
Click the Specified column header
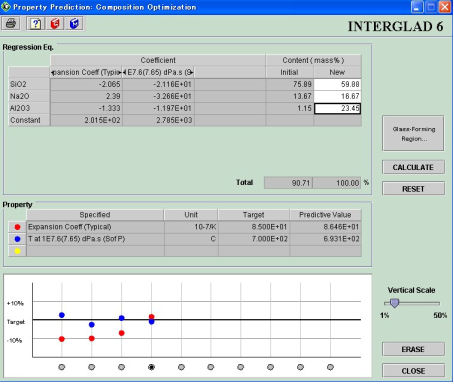click(95, 215)
